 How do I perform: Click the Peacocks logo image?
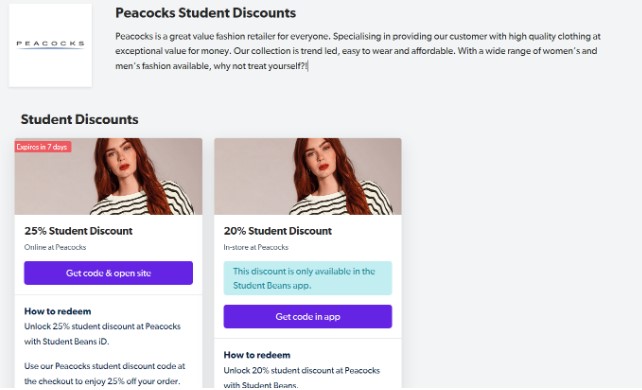pyautogui.click(x=50, y=45)
